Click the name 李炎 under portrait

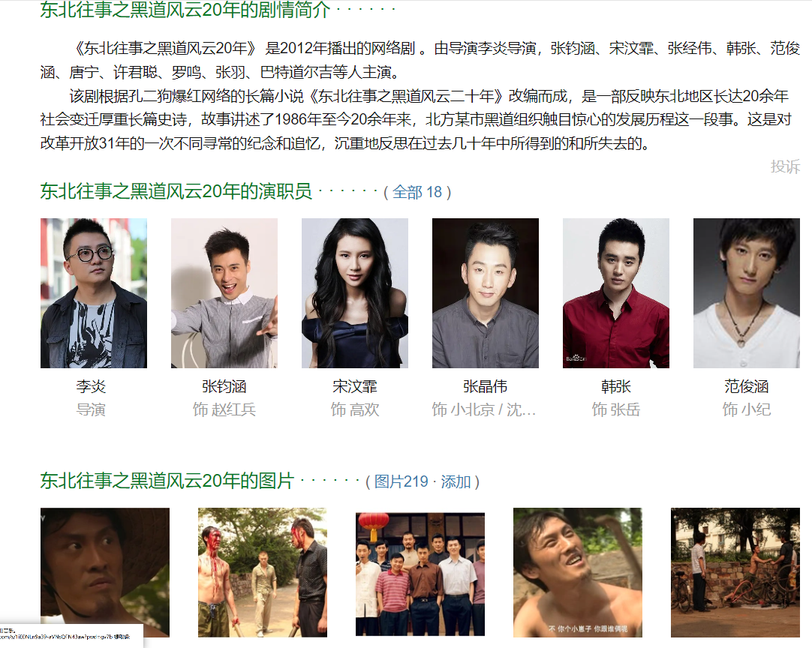pos(91,387)
